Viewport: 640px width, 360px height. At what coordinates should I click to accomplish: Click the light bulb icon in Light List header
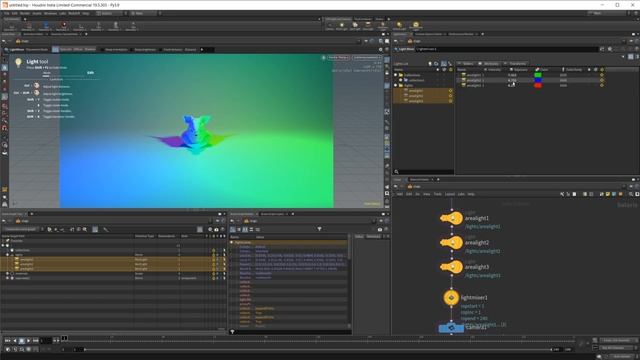(x=430, y=64)
